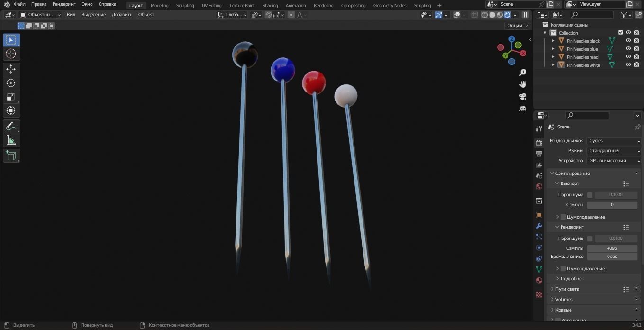Pick the Scale tool
Viewport: 644px width, 330px height.
tap(11, 97)
